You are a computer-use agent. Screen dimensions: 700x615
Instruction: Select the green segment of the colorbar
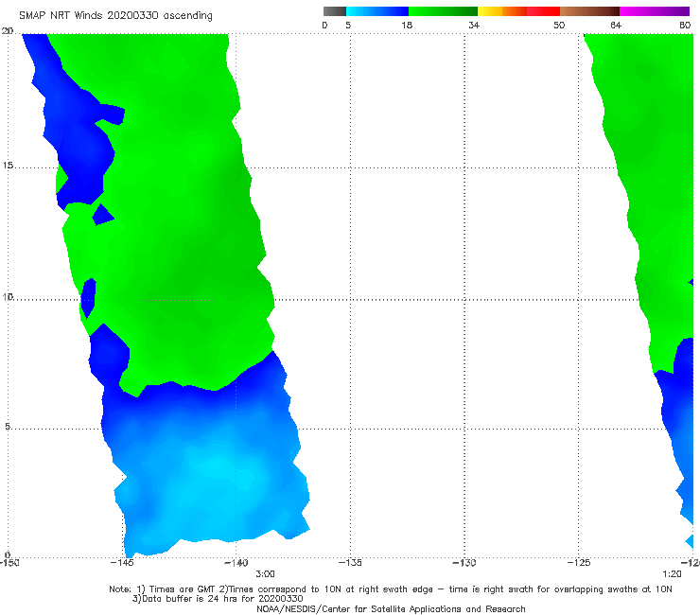pyautogui.click(x=443, y=11)
